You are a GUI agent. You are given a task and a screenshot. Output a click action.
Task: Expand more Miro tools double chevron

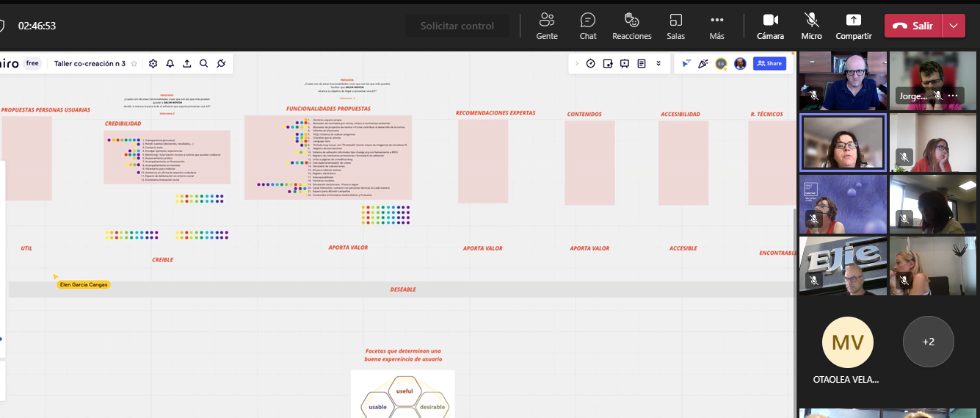(658, 64)
